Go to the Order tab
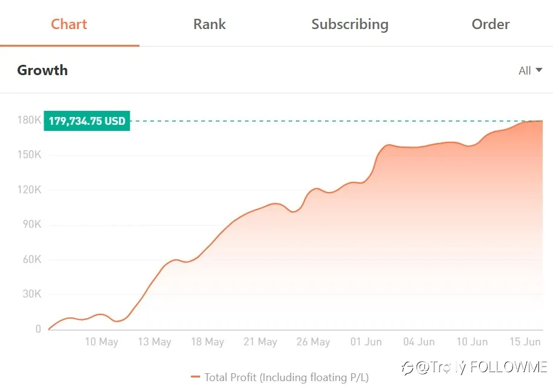Image resolution: width=553 pixels, height=392 pixels. point(491,24)
